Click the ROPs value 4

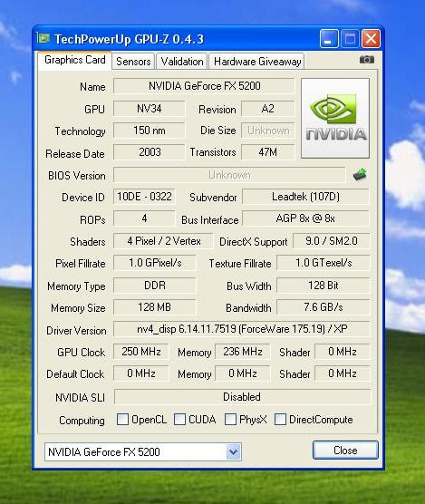144,218
